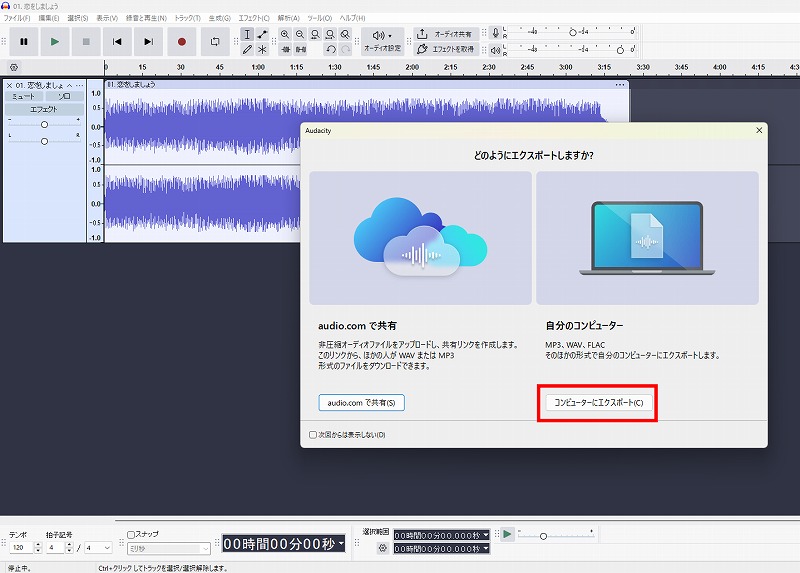
Task: Open the 表示(V) menu
Action: 107,18
